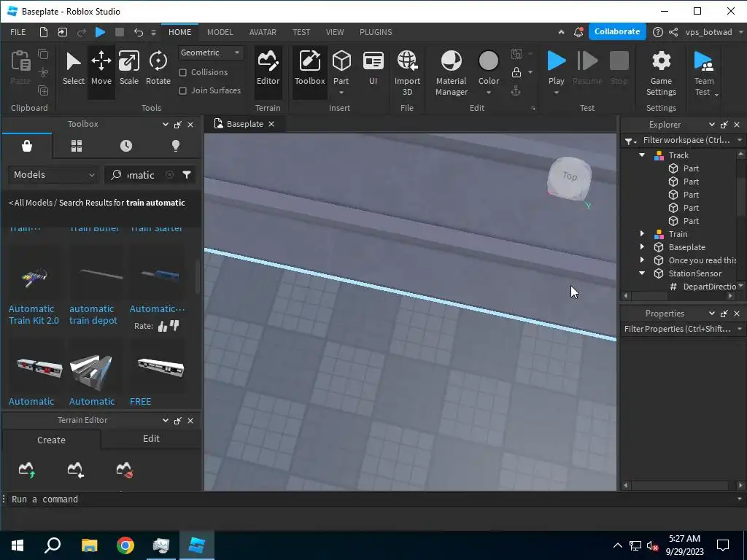The width and height of the screenshot is (747, 560).
Task: Open File Explorer from taskbar
Action: click(89, 545)
